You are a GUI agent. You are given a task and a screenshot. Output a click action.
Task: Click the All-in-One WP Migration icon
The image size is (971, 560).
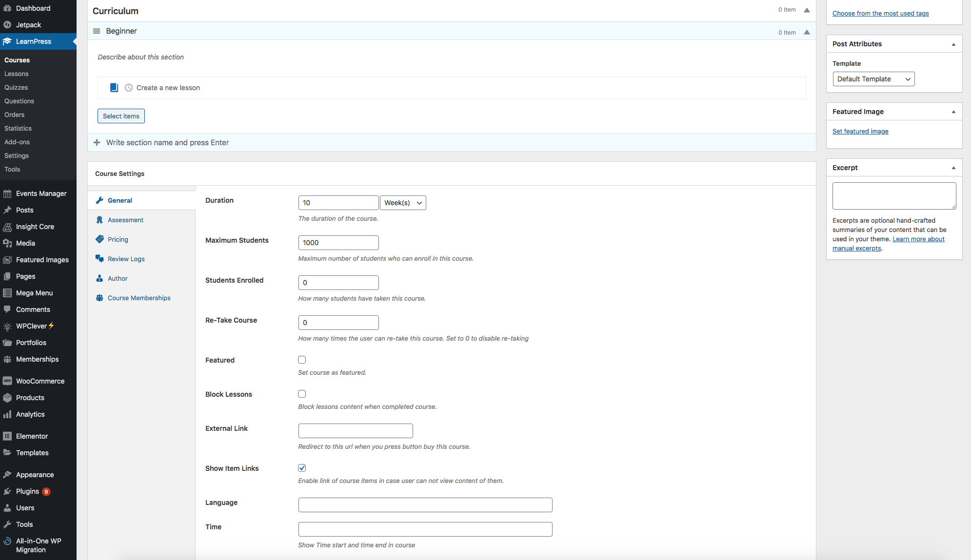(x=7, y=541)
